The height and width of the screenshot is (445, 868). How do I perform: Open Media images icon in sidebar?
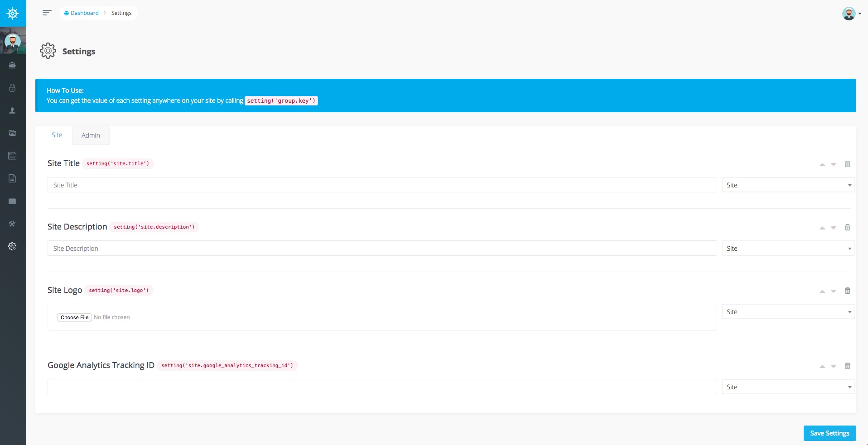pos(12,133)
